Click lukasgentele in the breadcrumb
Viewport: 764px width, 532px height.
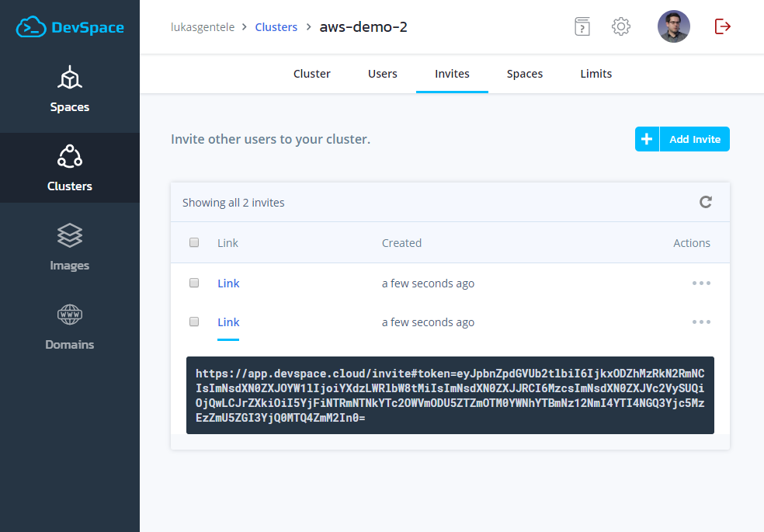[203, 27]
